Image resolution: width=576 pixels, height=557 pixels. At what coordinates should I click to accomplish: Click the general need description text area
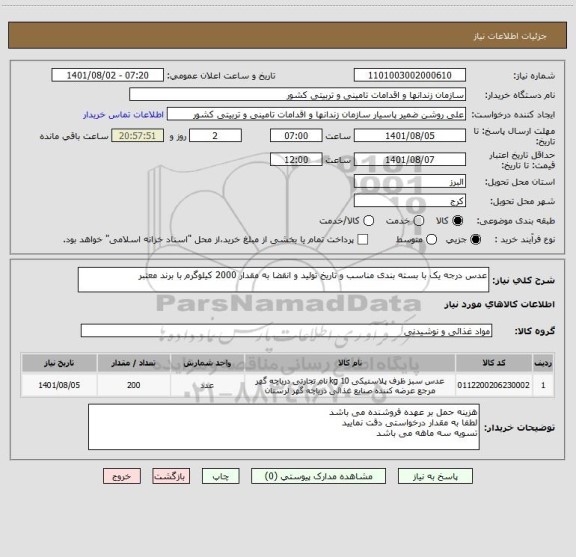pos(284,280)
